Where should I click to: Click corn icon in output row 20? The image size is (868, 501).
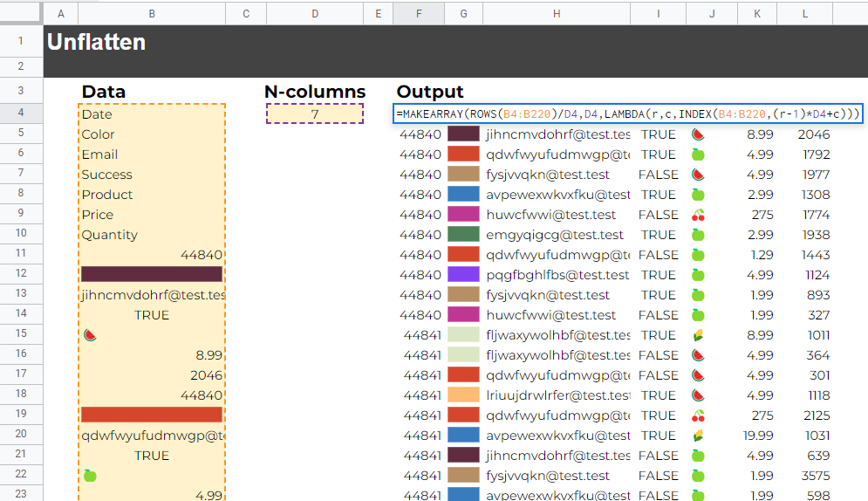698,436
